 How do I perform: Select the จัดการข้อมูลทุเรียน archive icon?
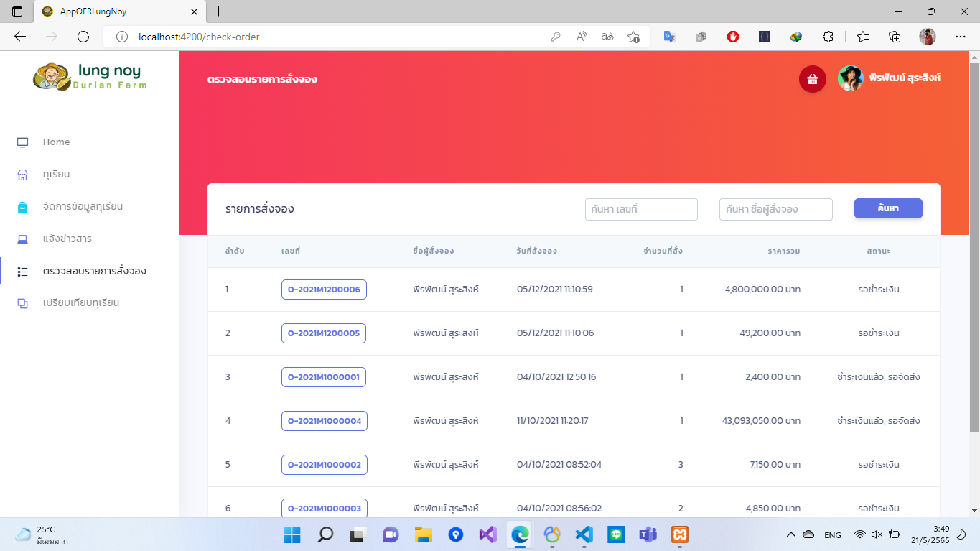pyautogui.click(x=22, y=207)
